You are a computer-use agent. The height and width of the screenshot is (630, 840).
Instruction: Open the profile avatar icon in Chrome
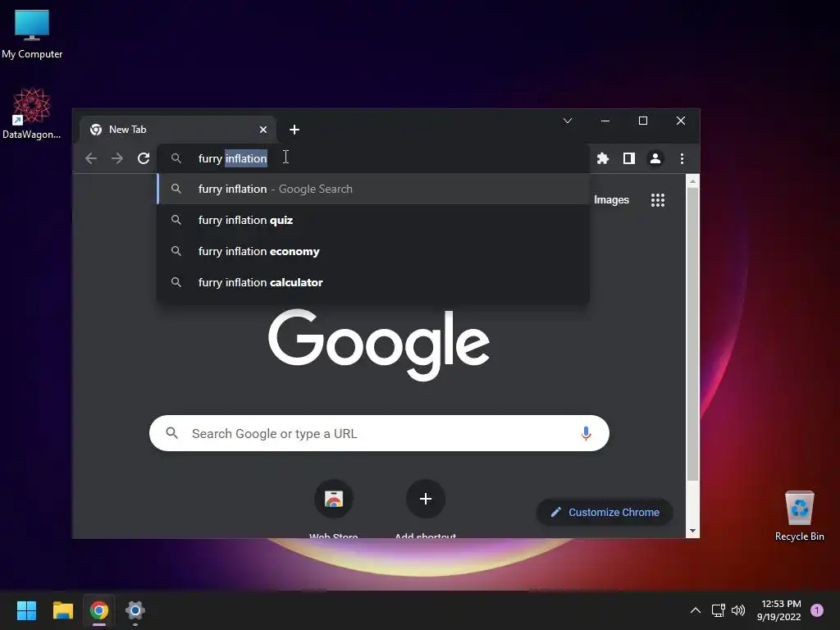(655, 158)
